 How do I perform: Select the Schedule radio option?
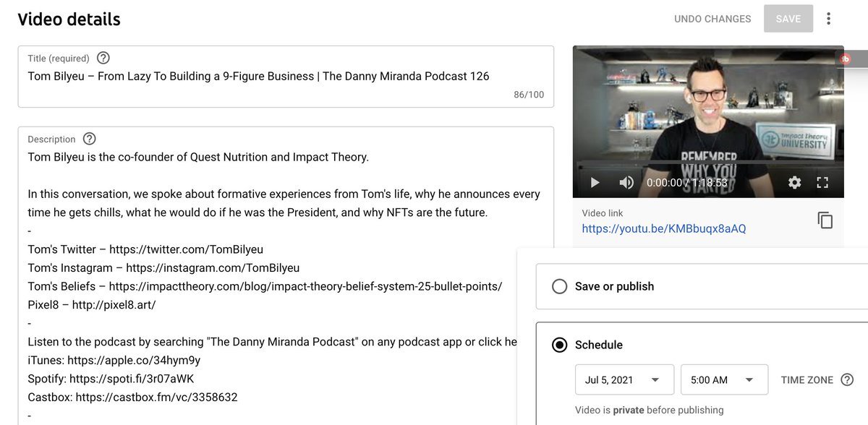[x=559, y=345]
